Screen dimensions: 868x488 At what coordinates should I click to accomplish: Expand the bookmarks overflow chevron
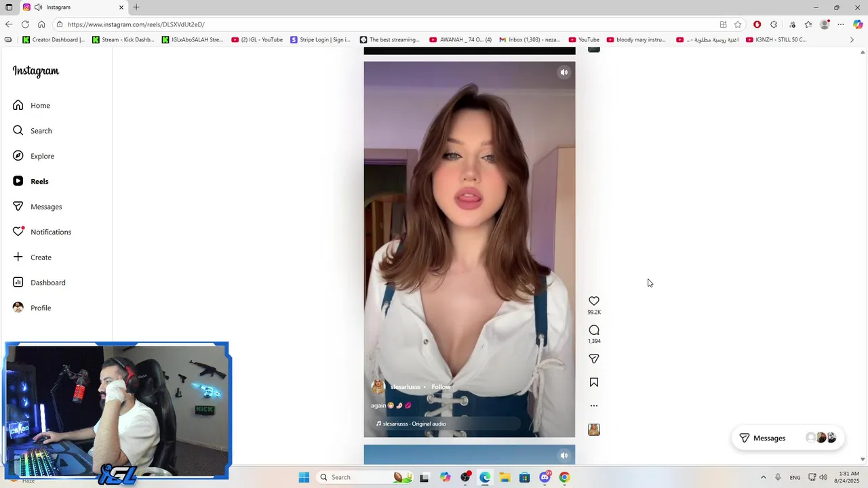[x=852, y=40]
